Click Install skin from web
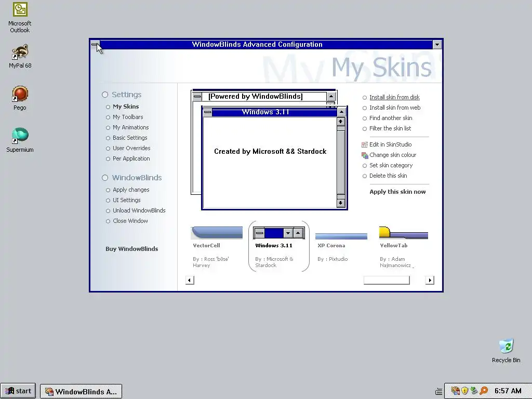 (x=395, y=108)
